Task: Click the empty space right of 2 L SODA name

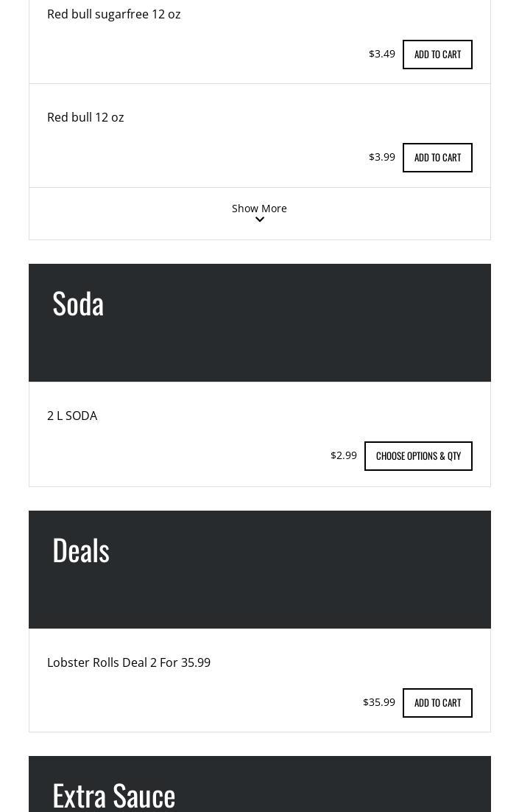Action: pyautogui.click(x=294, y=416)
